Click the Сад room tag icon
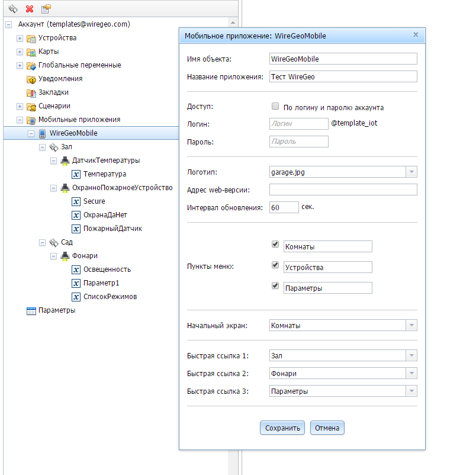The width and height of the screenshot is (476, 475). (54, 243)
